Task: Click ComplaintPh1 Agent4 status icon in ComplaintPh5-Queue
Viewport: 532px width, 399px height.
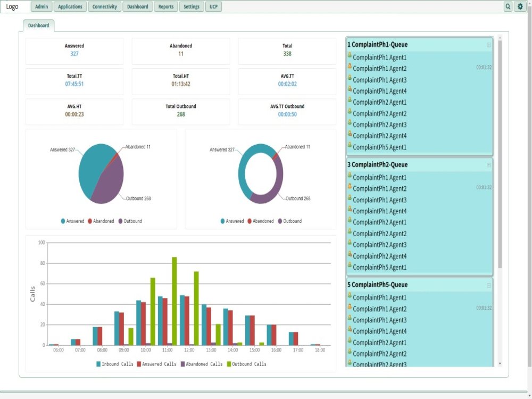Action: pos(350,329)
